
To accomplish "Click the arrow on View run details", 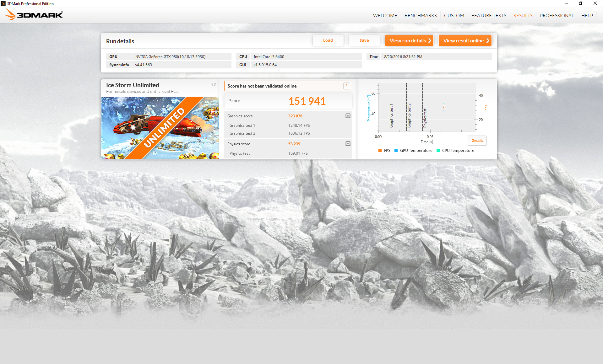I will click(430, 40).
